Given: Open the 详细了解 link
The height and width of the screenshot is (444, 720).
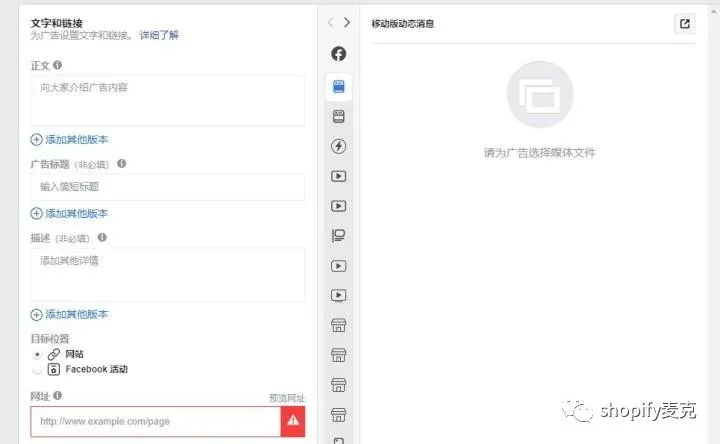Looking at the screenshot, I should 159,35.
